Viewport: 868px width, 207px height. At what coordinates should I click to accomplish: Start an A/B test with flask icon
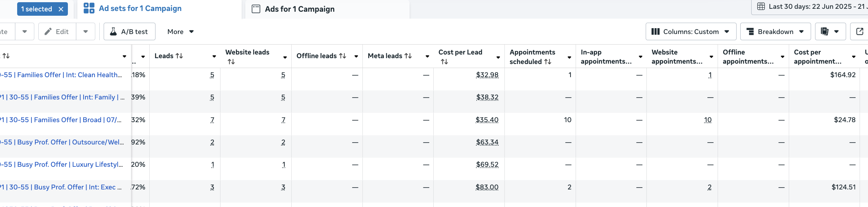(130, 32)
